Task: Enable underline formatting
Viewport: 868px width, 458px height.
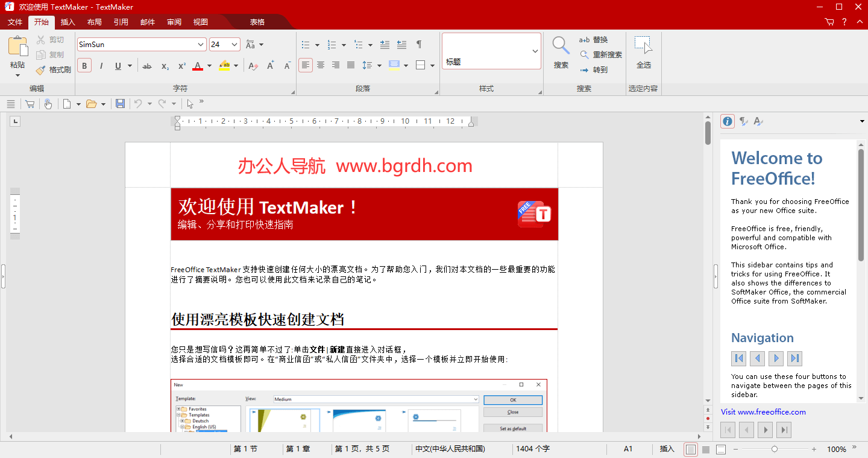Action: pos(118,65)
